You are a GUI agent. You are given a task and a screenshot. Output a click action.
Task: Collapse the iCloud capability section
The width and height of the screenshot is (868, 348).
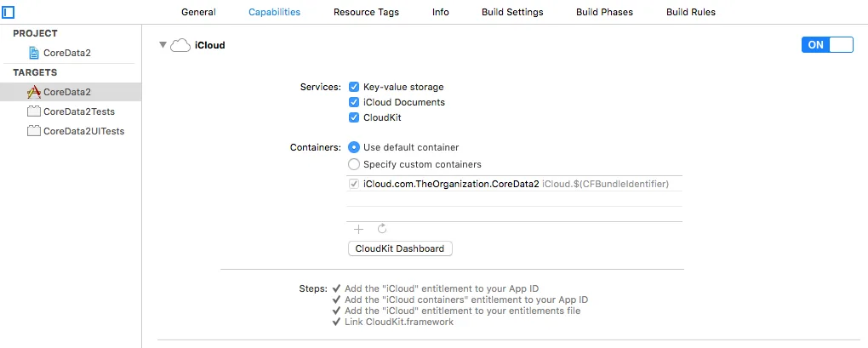point(163,45)
